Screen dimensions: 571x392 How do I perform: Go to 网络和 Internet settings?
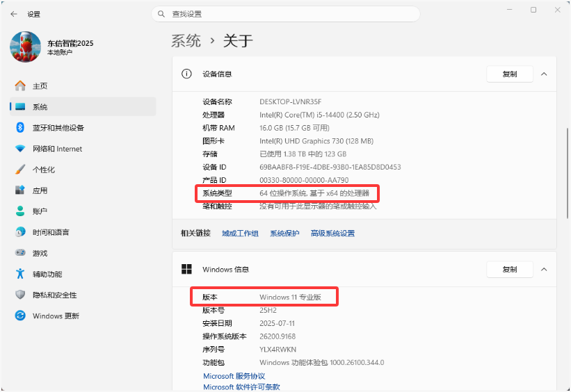[58, 149]
